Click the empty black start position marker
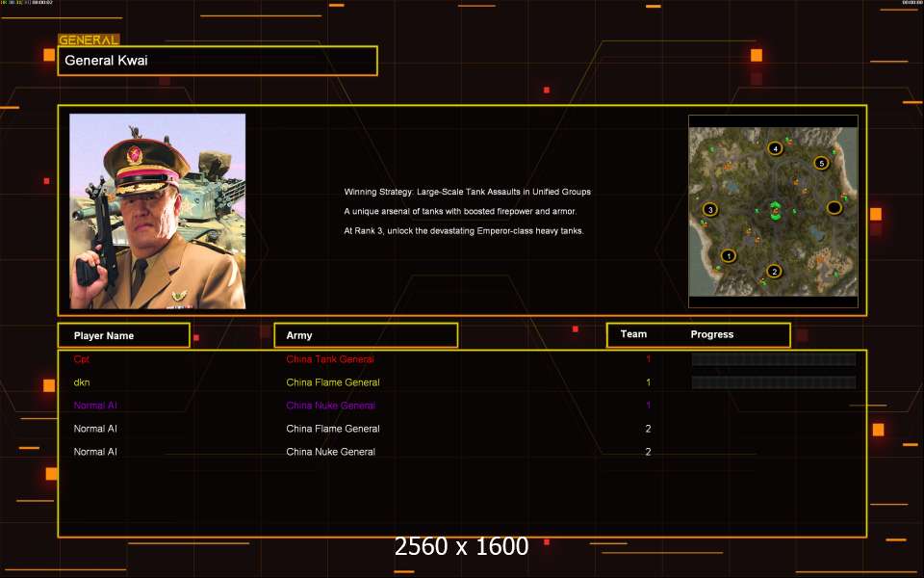Viewport: 924px width, 578px height. point(834,207)
